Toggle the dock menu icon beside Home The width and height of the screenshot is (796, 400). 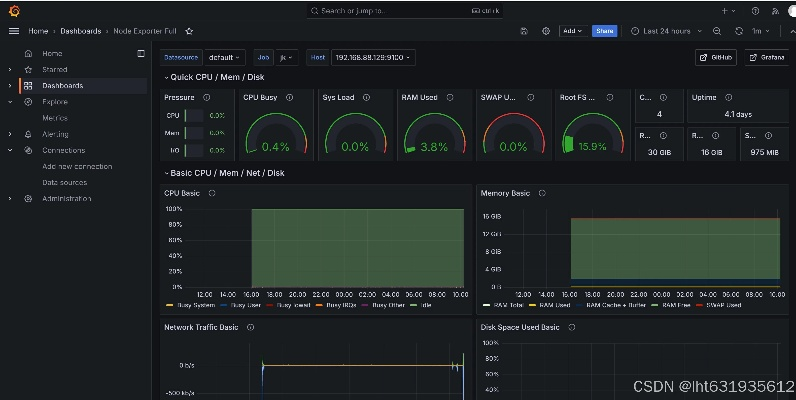[141, 53]
